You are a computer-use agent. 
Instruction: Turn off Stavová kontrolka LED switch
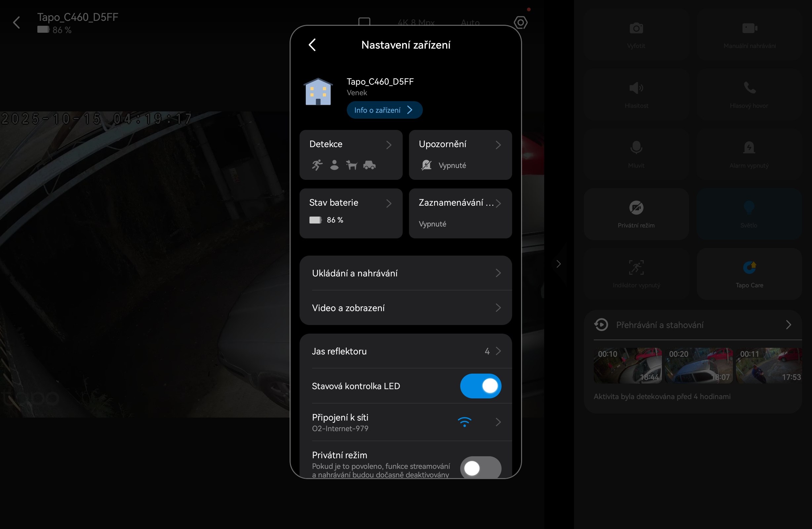(x=480, y=386)
